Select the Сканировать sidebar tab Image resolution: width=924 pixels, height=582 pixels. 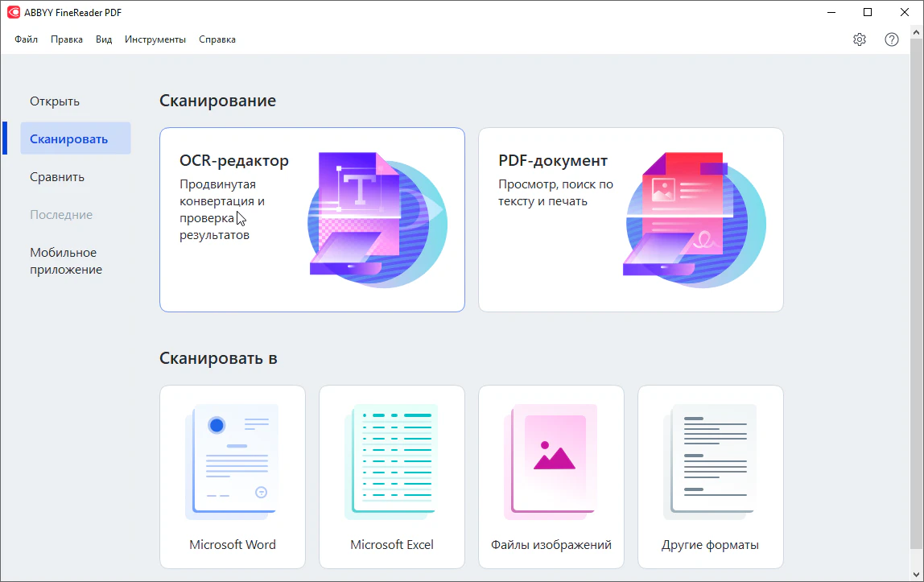tap(68, 138)
